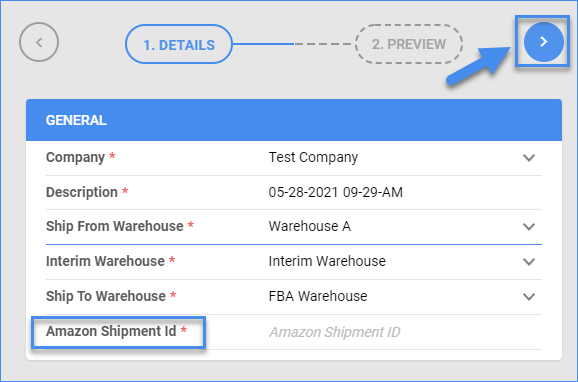Click the GENERAL section header
This screenshot has height=382, width=578.
(x=294, y=120)
